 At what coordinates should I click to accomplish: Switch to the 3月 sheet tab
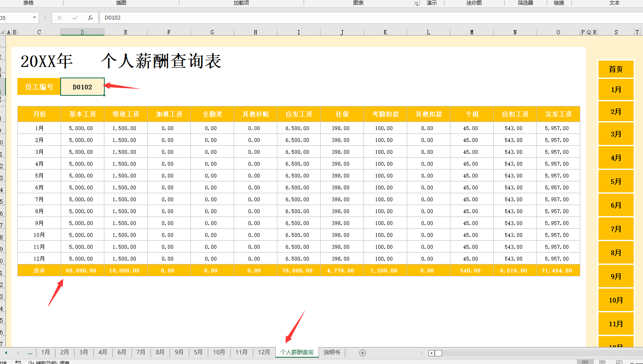click(x=84, y=352)
